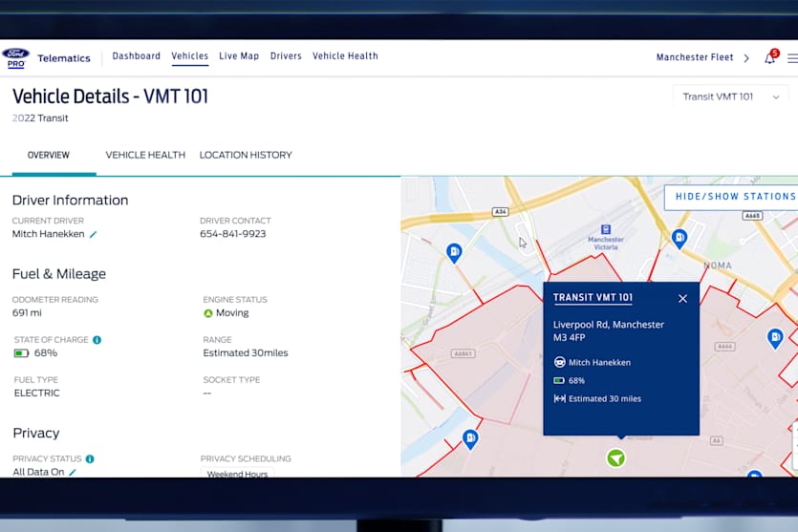Expand the Manchester Fleet chevron
This screenshot has width=798, height=532.
746,58
